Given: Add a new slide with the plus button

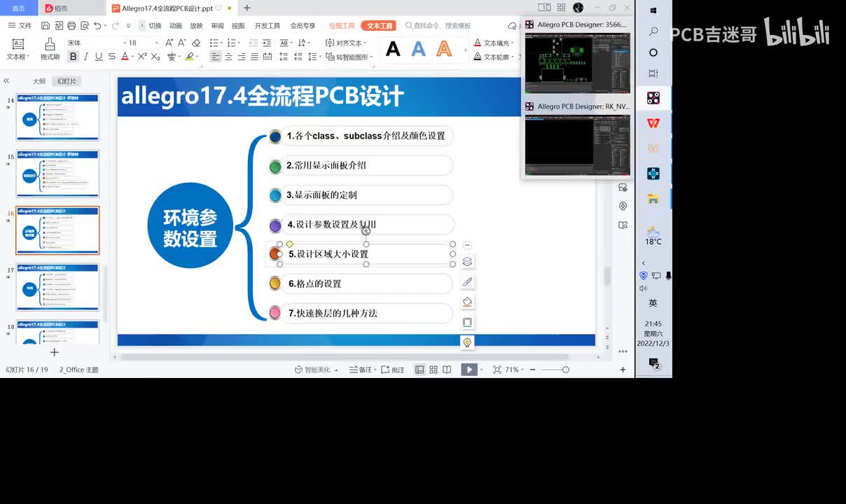Looking at the screenshot, I should tap(55, 352).
